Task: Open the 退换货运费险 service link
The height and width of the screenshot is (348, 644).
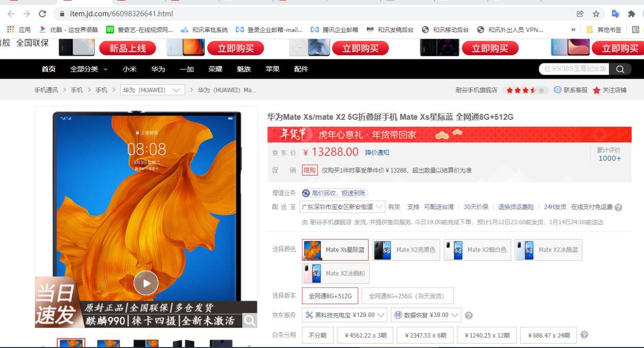Action: (516, 207)
